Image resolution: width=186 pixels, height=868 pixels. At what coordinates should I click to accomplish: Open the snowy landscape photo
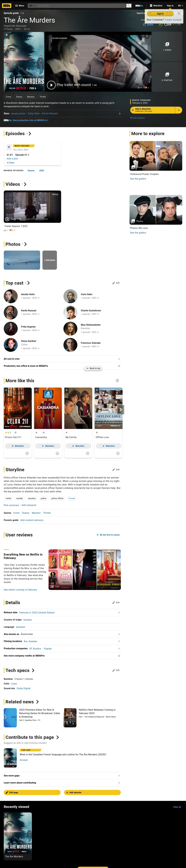(x=22, y=260)
